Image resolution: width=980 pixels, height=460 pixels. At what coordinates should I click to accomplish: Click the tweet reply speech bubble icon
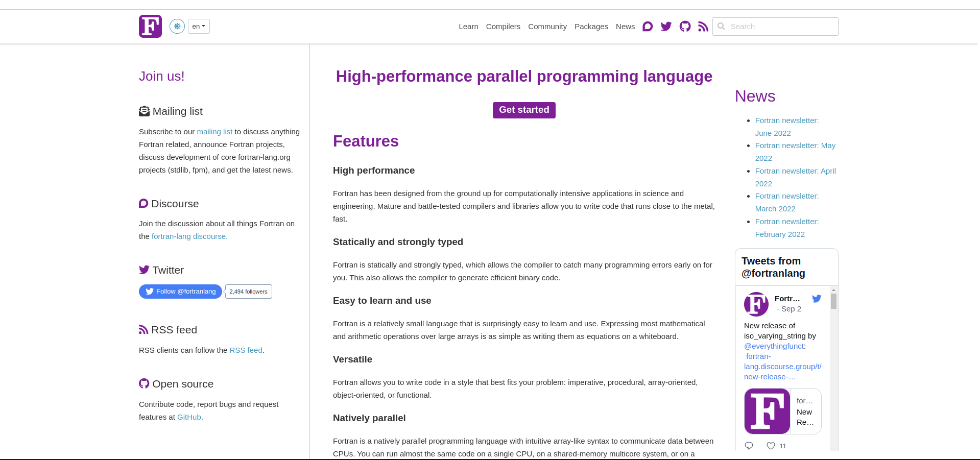point(749,446)
